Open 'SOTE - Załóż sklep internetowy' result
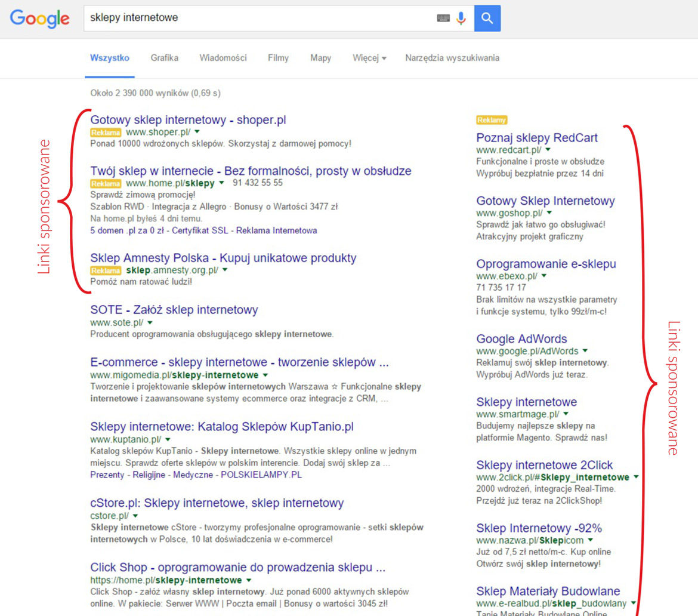Viewport: 698px width, 616px height. coord(174,310)
